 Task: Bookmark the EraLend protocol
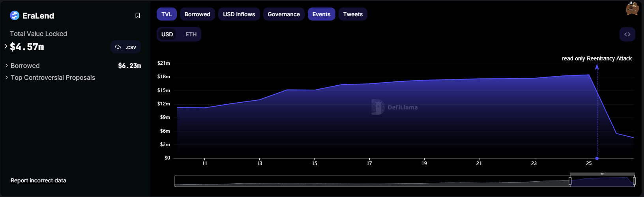pyautogui.click(x=138, y=15)
